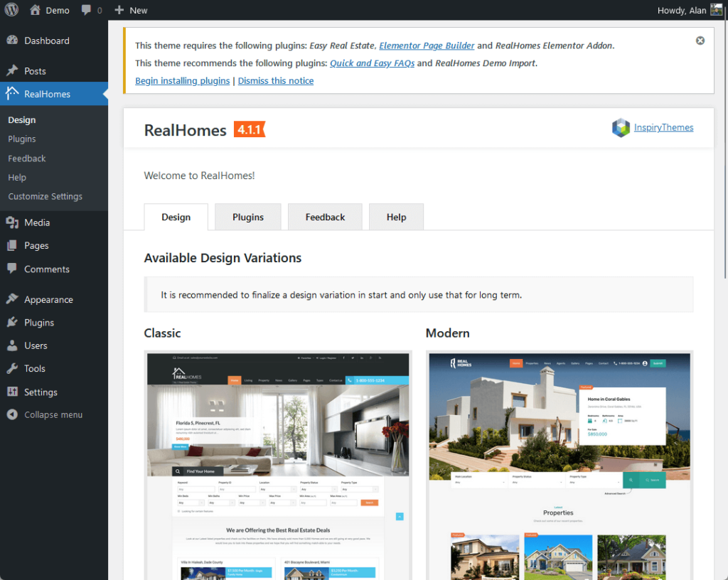The width and height of the screenshot is (728, 580).
Task: Open the Pages menu label
Action: point(36,245)
